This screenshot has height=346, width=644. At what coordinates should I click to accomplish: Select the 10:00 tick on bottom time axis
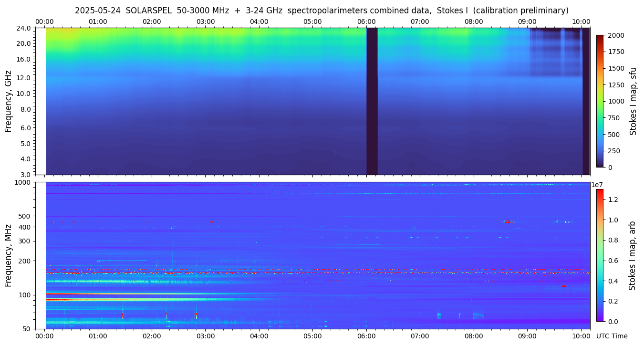[581, 336]
